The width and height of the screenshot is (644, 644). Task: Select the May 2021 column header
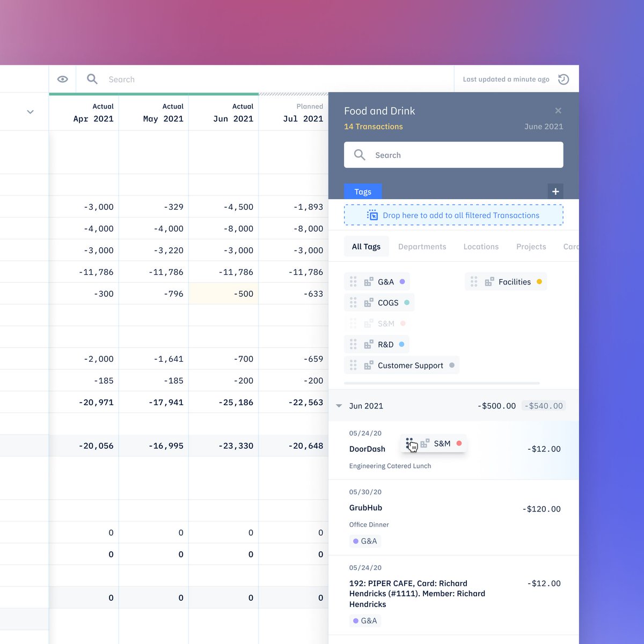[154, 113]
